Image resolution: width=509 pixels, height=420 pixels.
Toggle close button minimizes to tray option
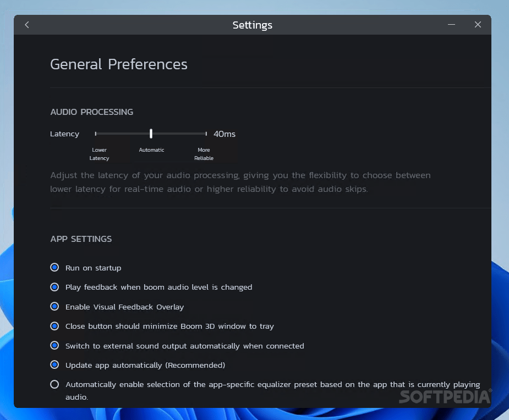54,326
